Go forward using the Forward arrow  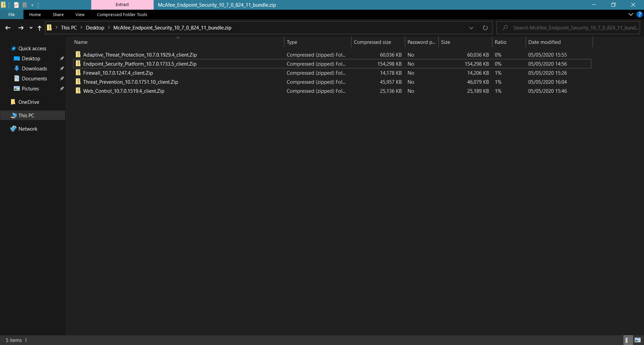pos(21,28)
